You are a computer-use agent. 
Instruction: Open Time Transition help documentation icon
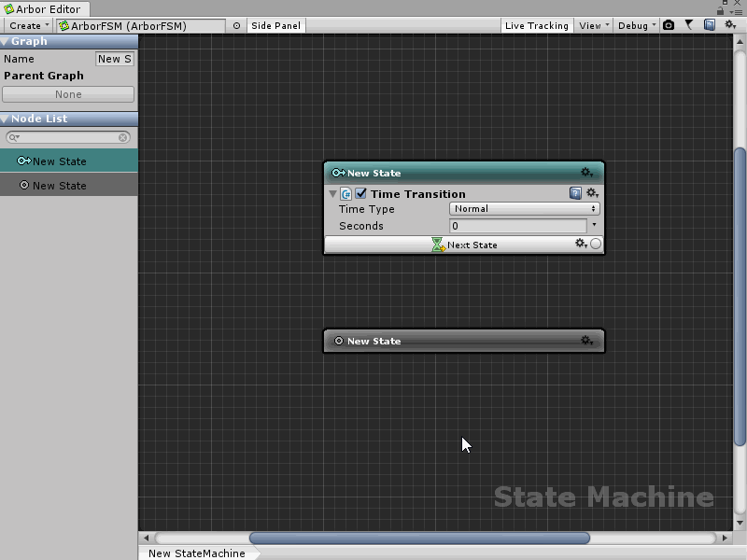[x=575, y=193]
